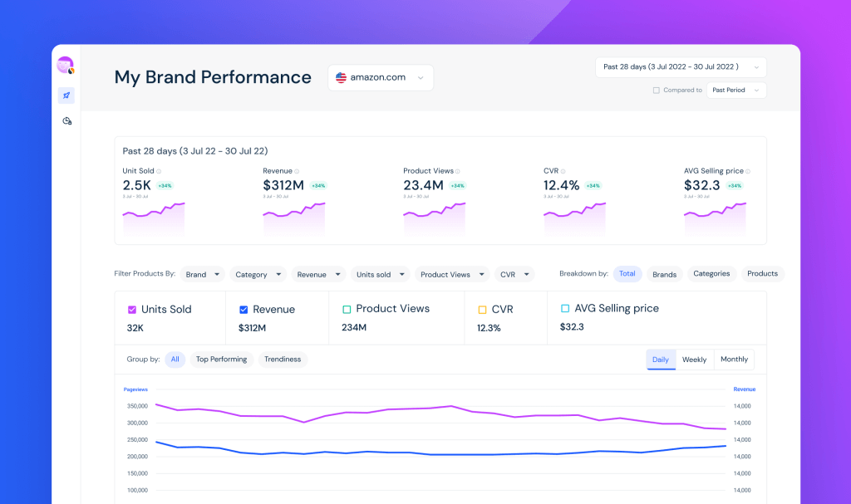This screenshot has height=504, width=851.
Task: Switch to the Weekly tab
Action: coord(695,360)
